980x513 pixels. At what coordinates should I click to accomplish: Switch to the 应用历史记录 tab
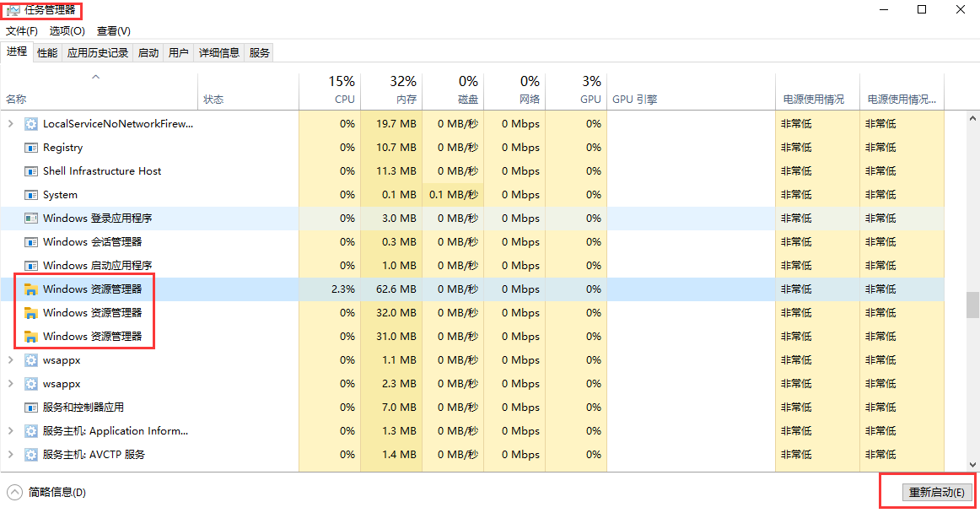coord(98,53)
